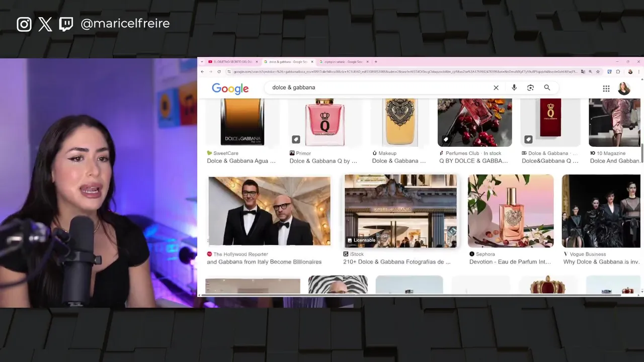644x362 pixels.
Task: Click the tag icon on Perfumes Club image
Action: 445,139
